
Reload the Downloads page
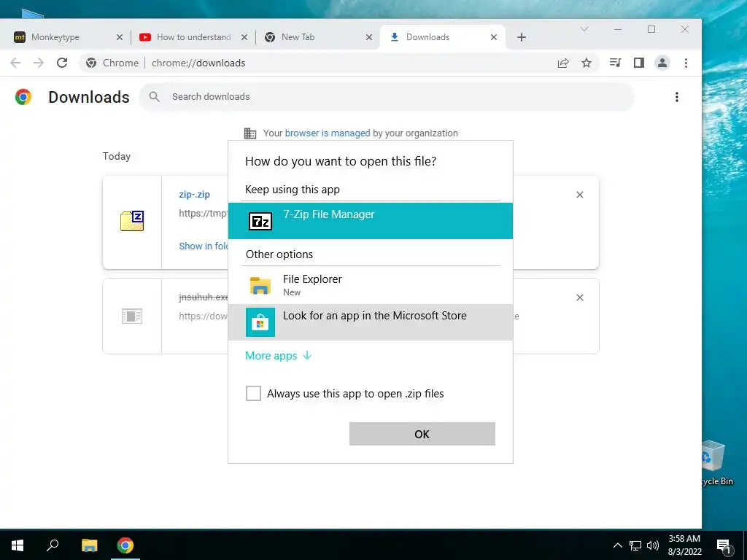pos(62,63)
